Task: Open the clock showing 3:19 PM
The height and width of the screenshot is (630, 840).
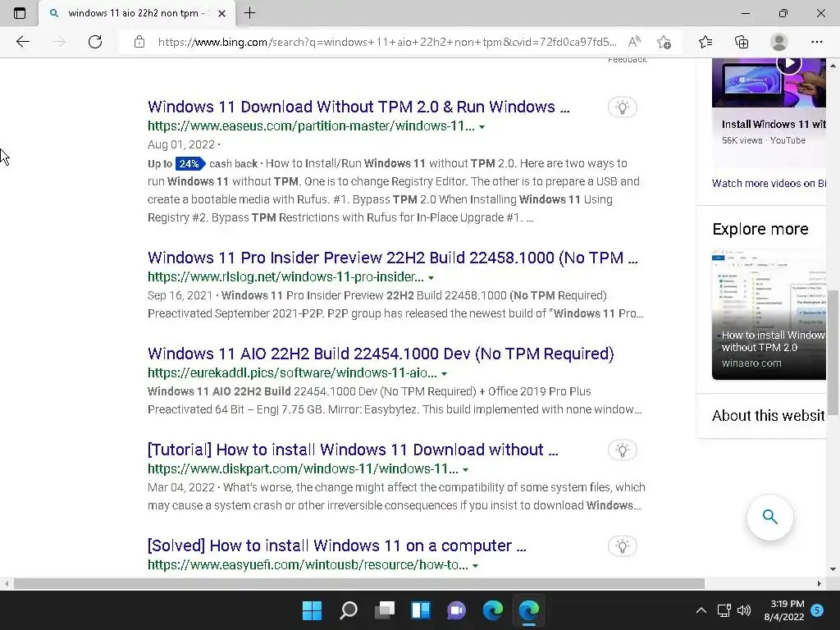Action: click(784, 610)
